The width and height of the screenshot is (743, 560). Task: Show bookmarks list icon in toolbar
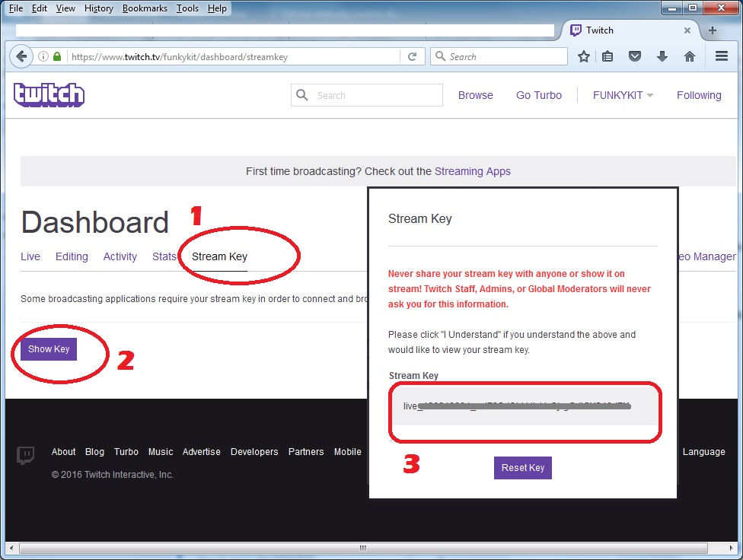coord(607,57)
